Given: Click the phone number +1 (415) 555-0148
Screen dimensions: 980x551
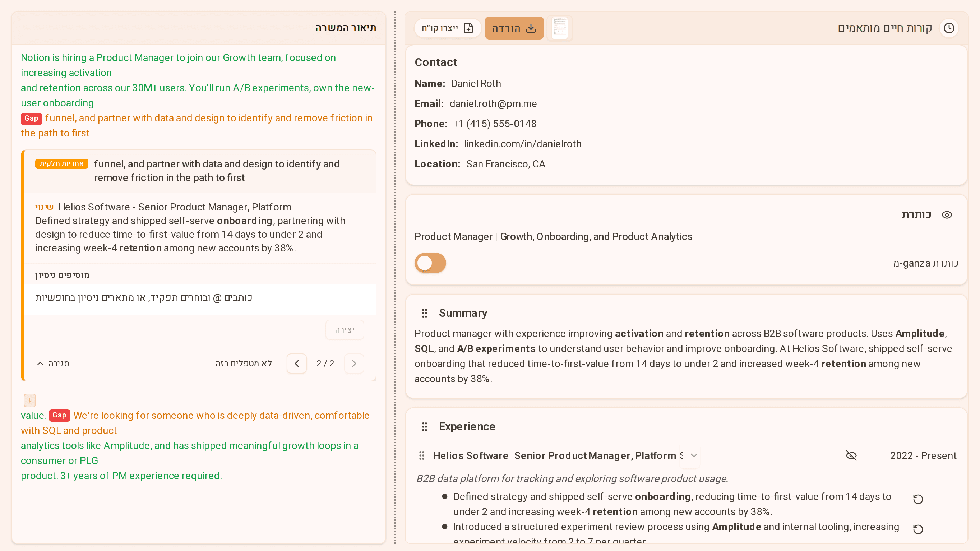Looking at the screenshot, I should [x=495, y=124].
